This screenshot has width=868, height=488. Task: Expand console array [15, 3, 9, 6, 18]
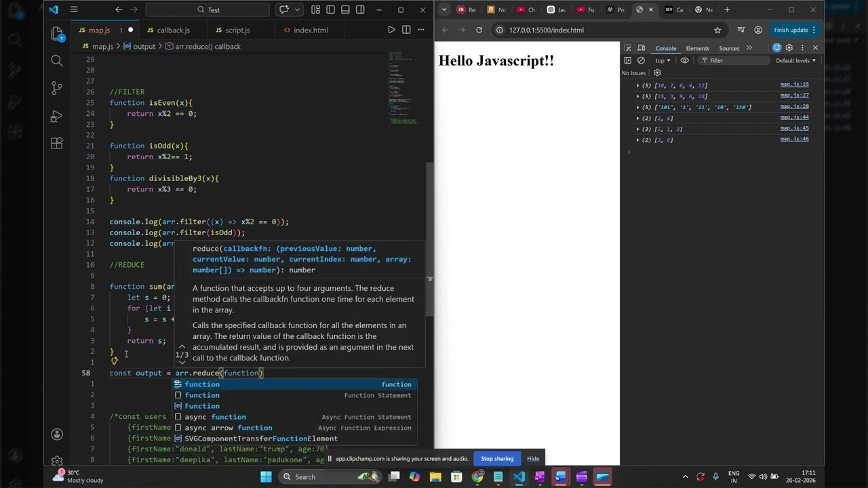[637, 96]
